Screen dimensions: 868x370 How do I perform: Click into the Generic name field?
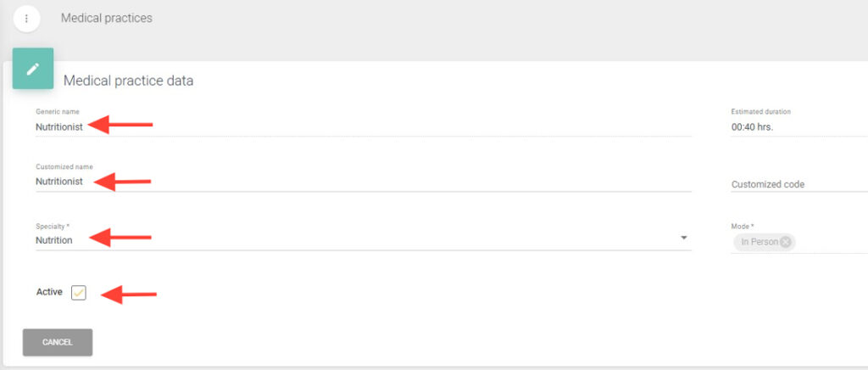coord(339,127)
